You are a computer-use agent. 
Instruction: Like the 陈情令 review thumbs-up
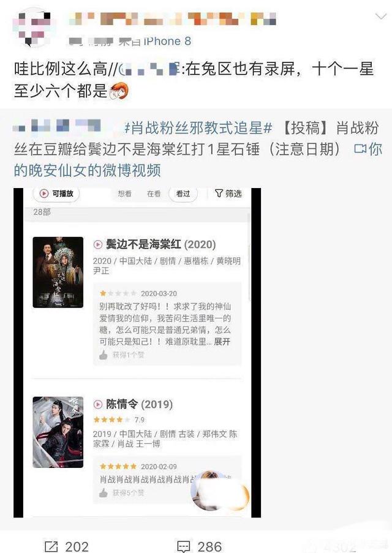coord(103,493)
